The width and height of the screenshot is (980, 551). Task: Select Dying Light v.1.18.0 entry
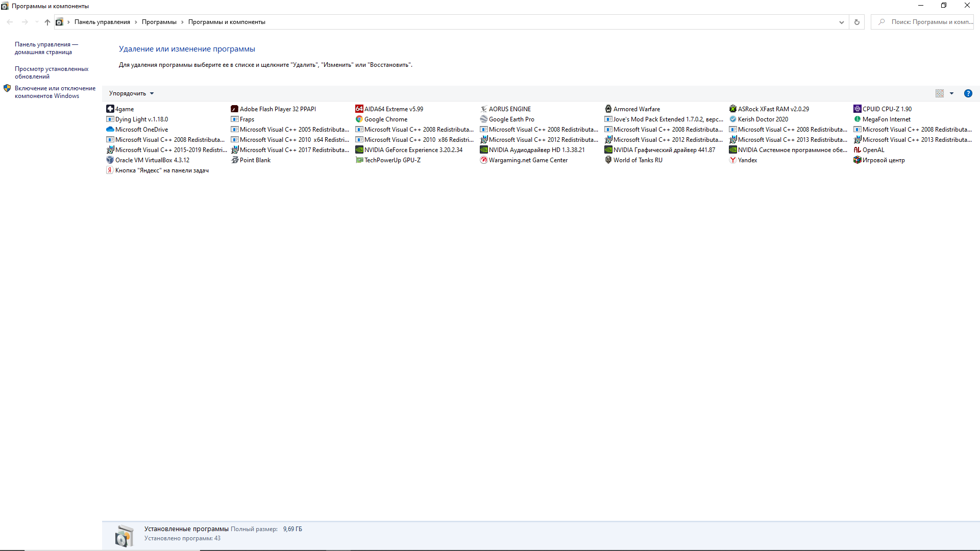(137, 119)
